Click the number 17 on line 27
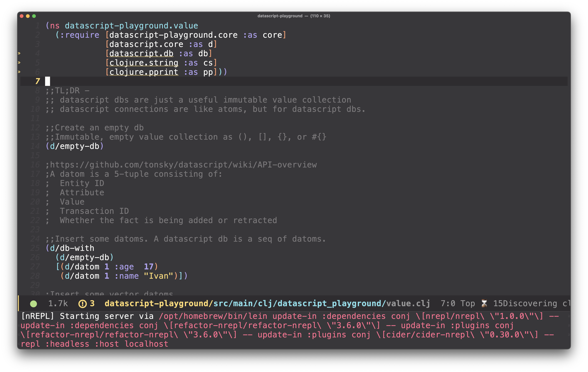The height and width of the screenshot is (372, 588). point(148,267)
